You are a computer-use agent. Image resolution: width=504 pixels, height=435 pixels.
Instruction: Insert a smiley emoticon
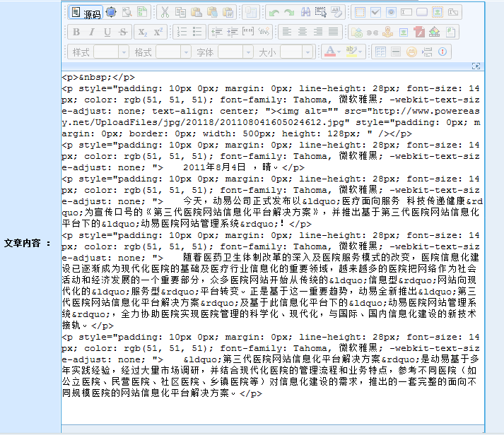tap(411, 52)
